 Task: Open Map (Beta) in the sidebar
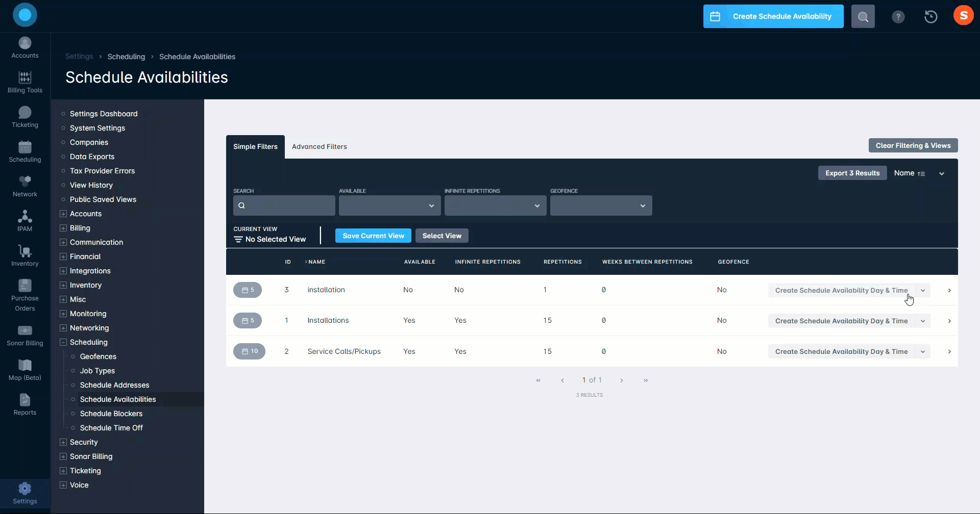pyautogui.click(x=25, y=370)
